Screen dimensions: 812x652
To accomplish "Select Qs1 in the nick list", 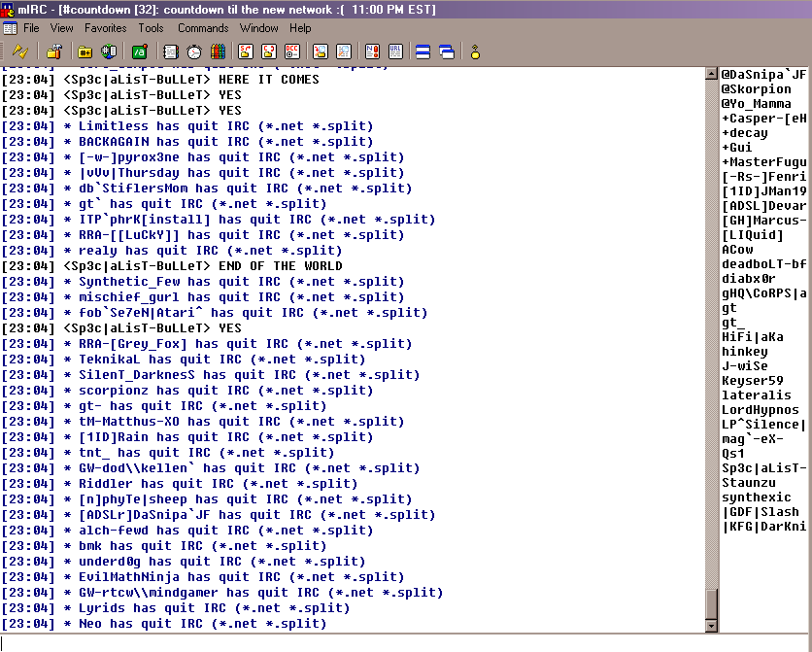I will 732,453.
